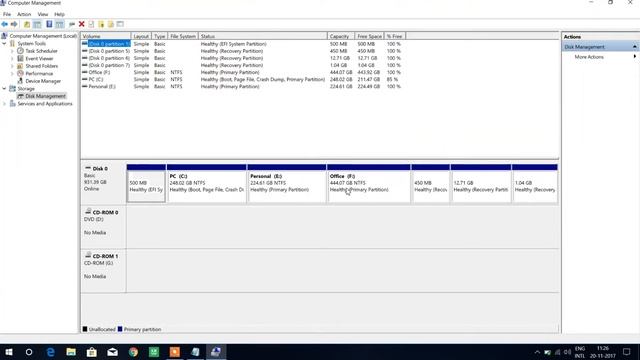
Task: Select Event Viewer in the tree
Action: [x=39, y=58]
